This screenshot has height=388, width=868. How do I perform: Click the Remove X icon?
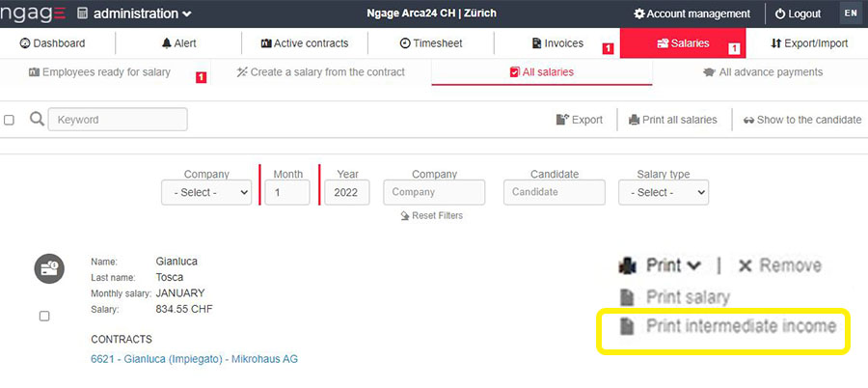[745, 265]
